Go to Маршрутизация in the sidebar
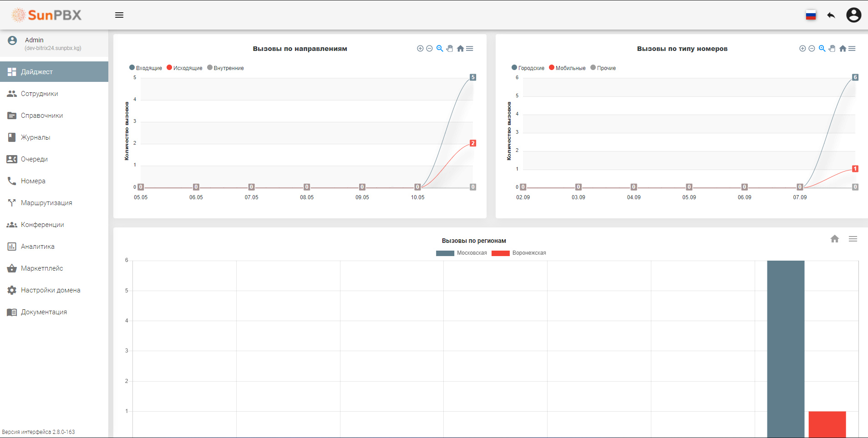The image size is (868, 438). [x=46, y=203]
